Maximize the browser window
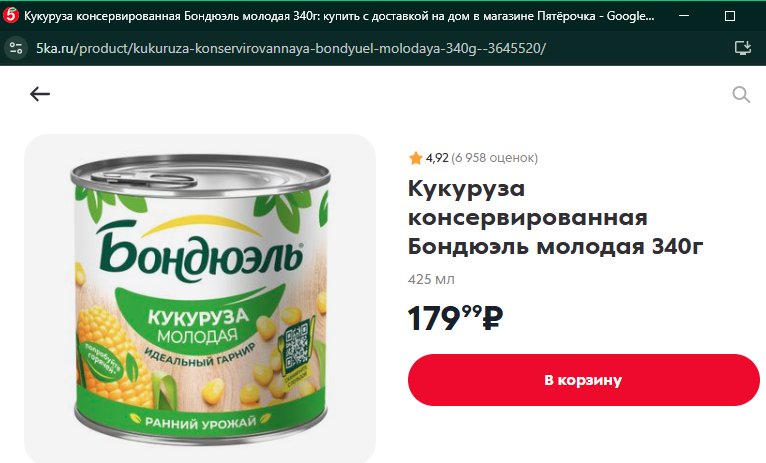The height and width of the screenshot is (463, 766). pyautogui.click(x=730, y=16)
